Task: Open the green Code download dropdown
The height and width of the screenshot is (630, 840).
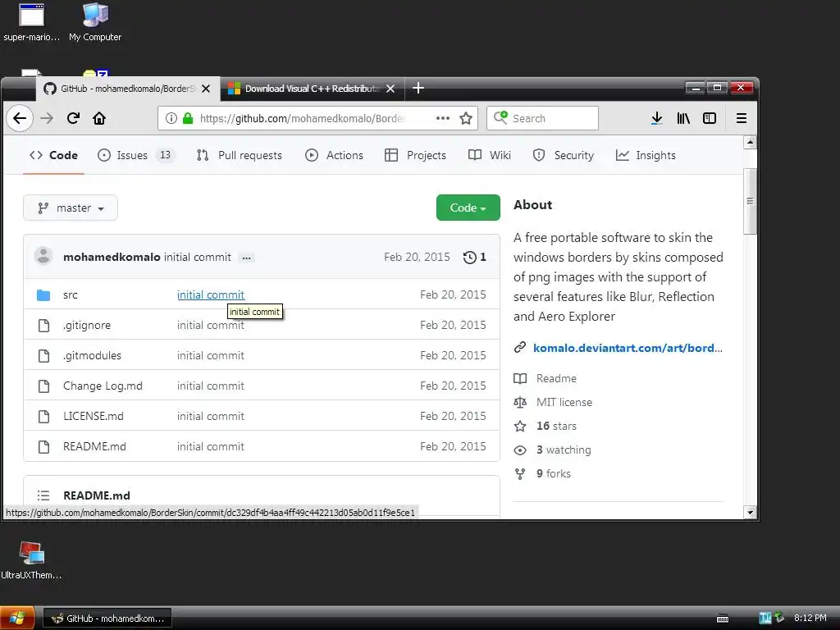Action: pyautogui.click(x=468, y=208)
